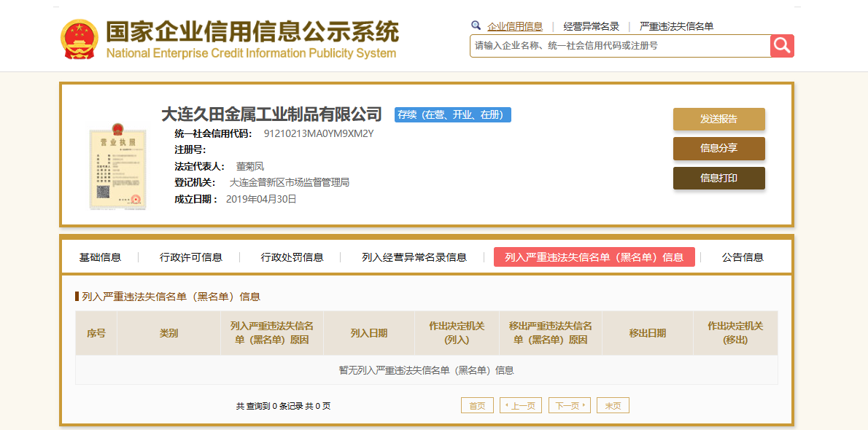Click the 末页 last page button
The image size is (868, 430).
[x=613, y=406]
